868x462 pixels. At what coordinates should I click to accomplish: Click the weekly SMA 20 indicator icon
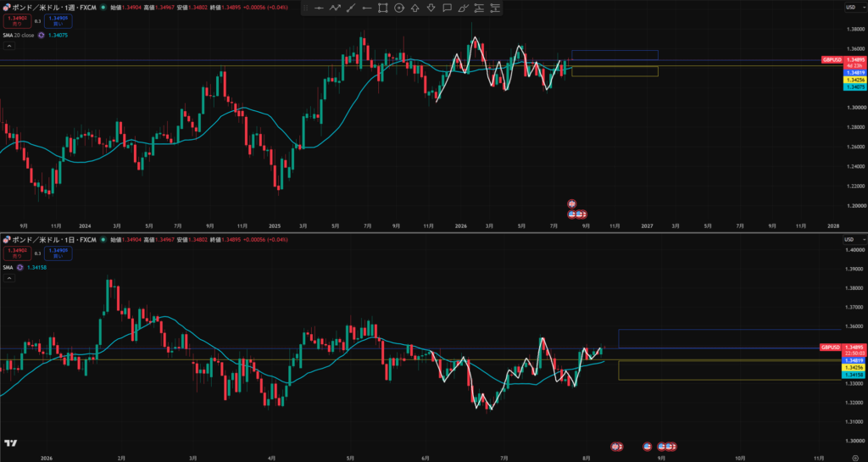click(x=41, y=35)
